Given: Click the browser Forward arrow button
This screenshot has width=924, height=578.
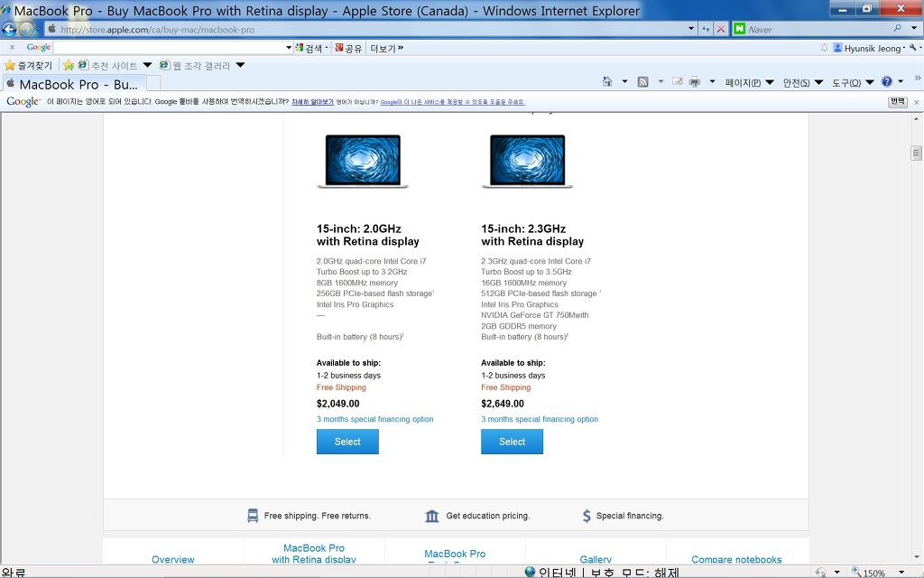Looking at the screenshot, I should [26, 29].
